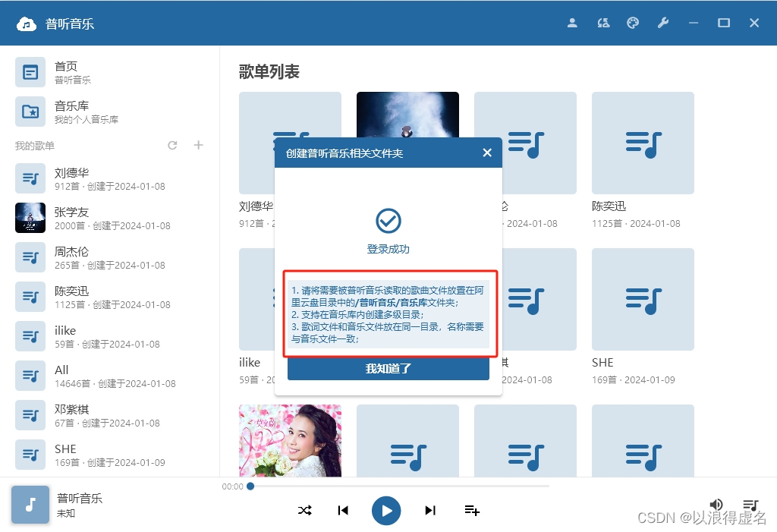Screen dimensions: 777x532
Task: Open the wrench settings icon
Action: (663, 23)
